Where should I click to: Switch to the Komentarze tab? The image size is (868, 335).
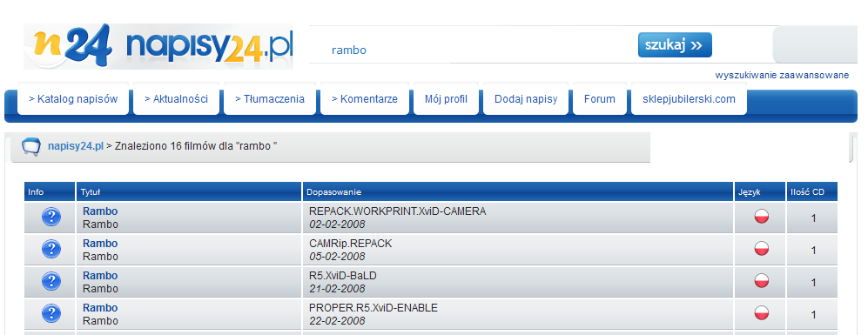(364, 99)
